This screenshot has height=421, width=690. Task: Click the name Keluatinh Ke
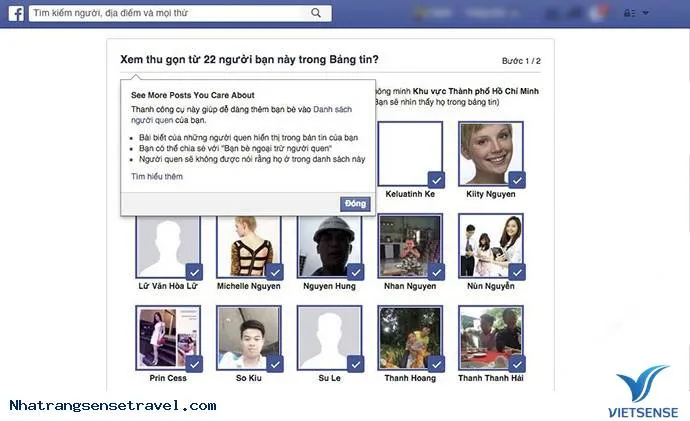tap(410, 194)
